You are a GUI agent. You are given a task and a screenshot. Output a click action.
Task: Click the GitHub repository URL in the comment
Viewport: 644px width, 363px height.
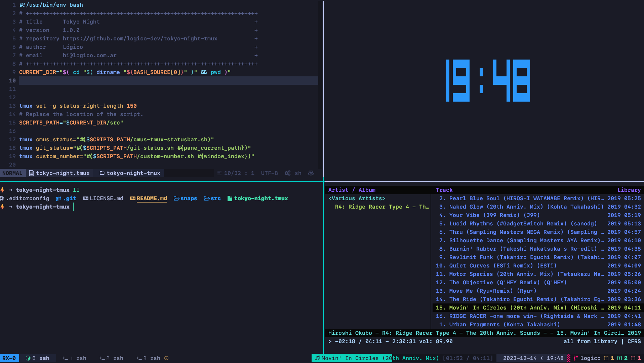pos(140,39)
